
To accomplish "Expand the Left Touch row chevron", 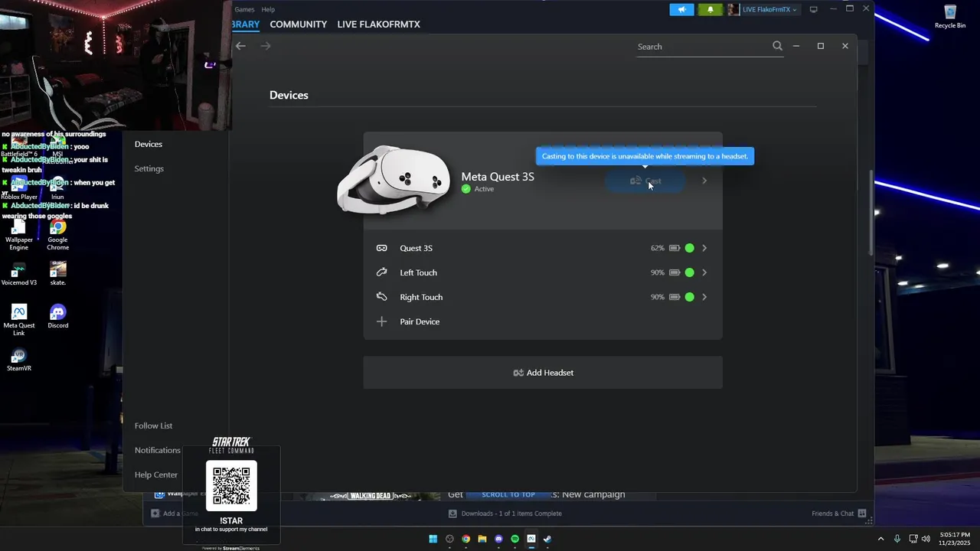I will 704,272.
